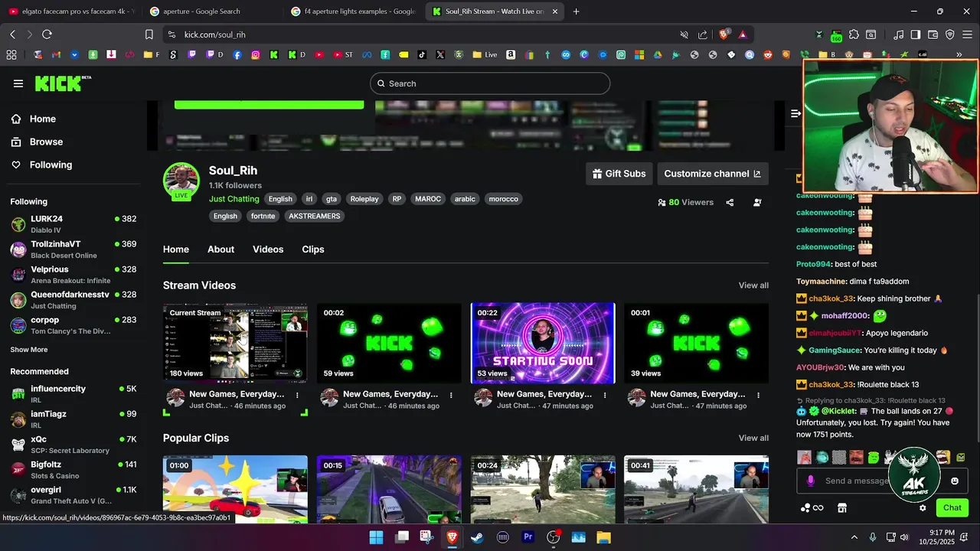Screen dimensions: 980x551
Task: Click the Soul_Rih live avatar
Action: (181, 181)
